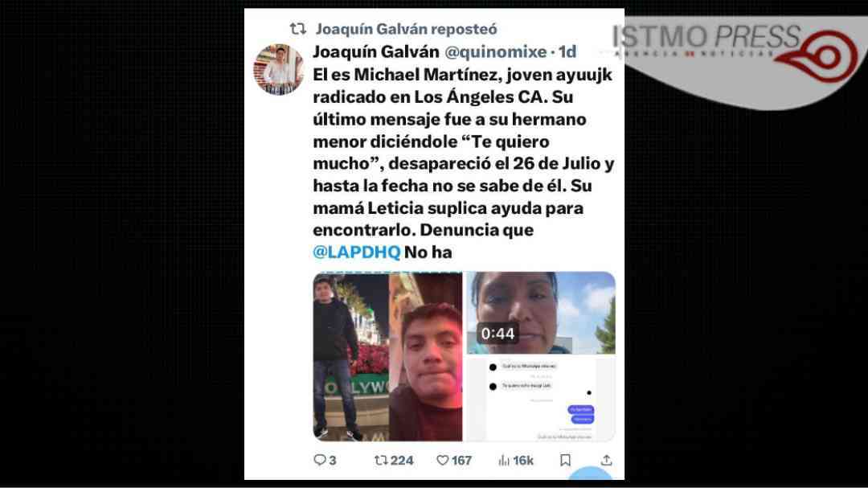Tap the blue floating compose button

[590, 475]
